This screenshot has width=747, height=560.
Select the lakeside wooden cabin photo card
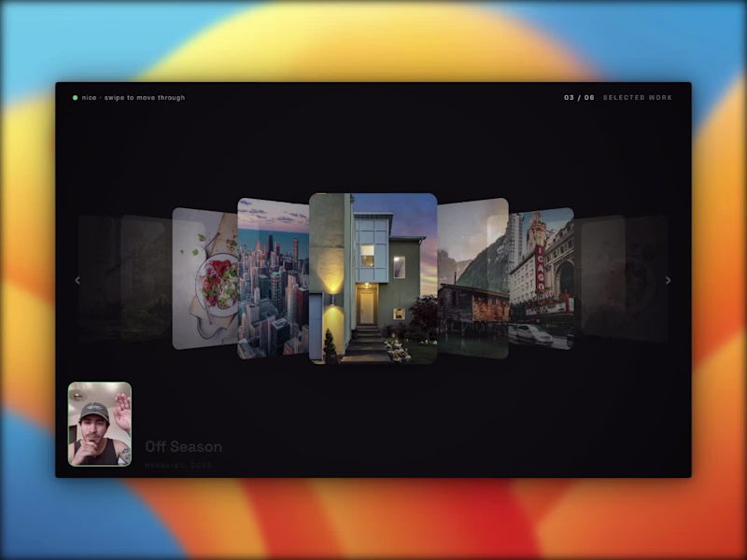coord(472,278)
